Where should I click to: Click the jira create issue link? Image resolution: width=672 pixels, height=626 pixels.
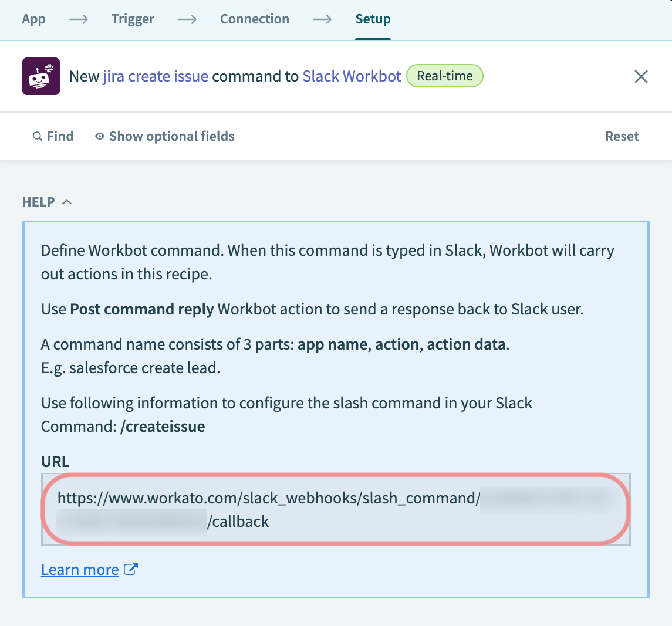pyautogui.click(x=156, y=76)
